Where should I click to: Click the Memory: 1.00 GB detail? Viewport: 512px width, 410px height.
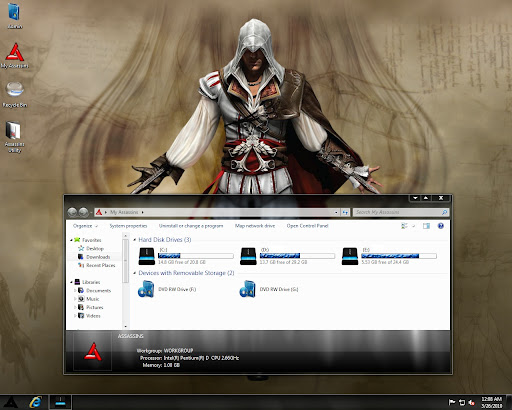pos(161,365)
